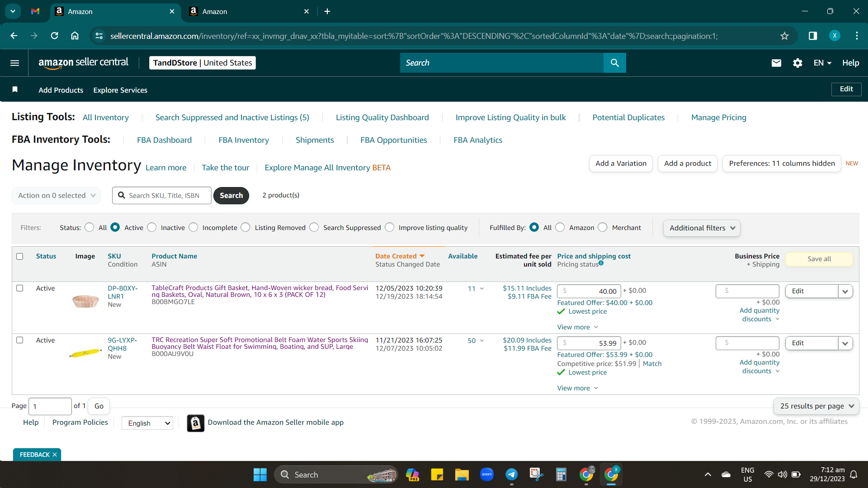Open the Chrome profile avatar
Viewport: 868px width, 488px height.
coord(835,36)
